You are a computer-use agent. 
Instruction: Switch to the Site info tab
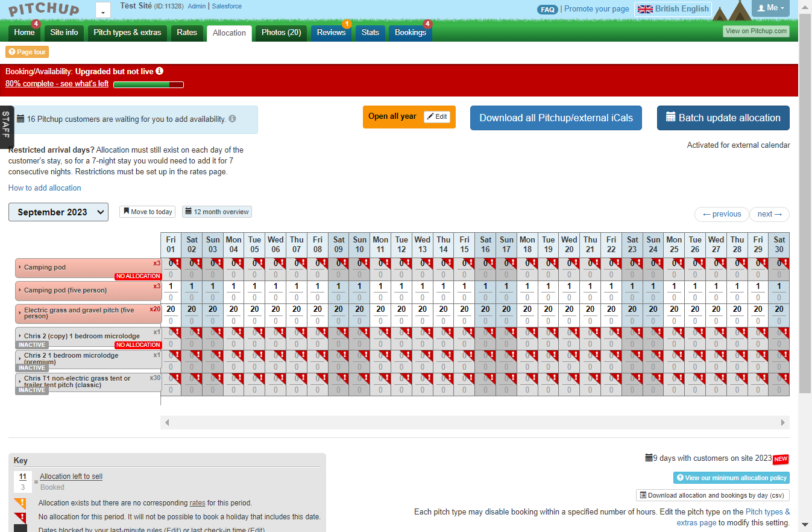pyautogui.click(x=65, y=33)
